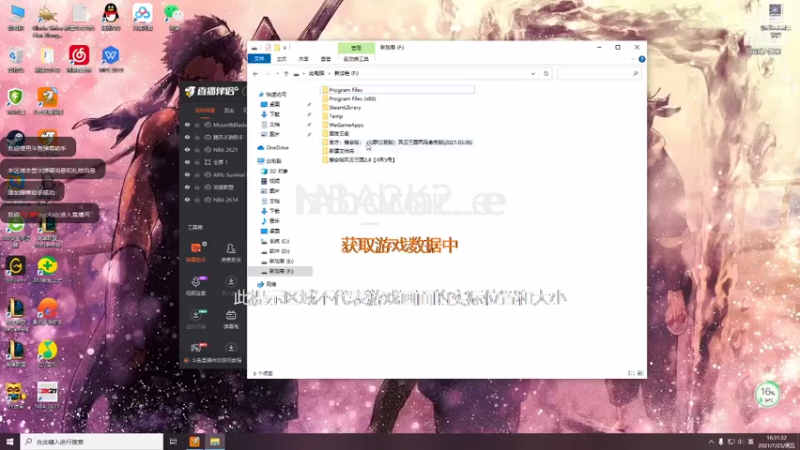Image resolution: width=800 pixels, height=450 pixels.
Task: Select the green 管理 contextual tab
Action: (356, 47)
